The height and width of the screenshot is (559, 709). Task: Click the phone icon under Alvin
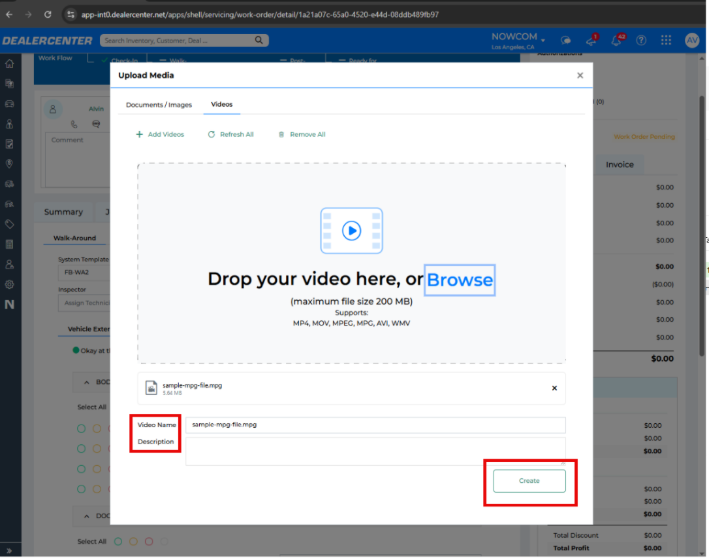[74, 124]
